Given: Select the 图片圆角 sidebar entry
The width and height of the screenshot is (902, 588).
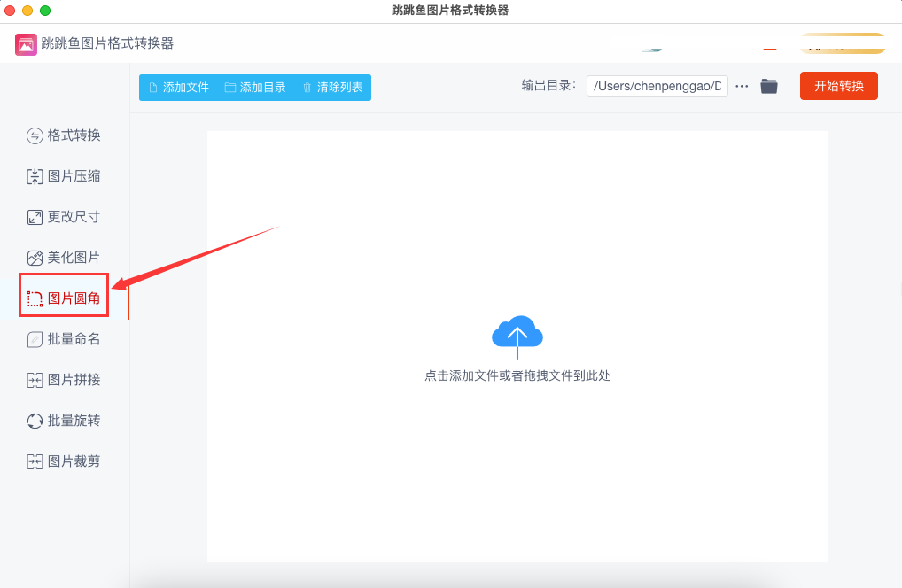Looking at the screenshot, I should 64,298.
